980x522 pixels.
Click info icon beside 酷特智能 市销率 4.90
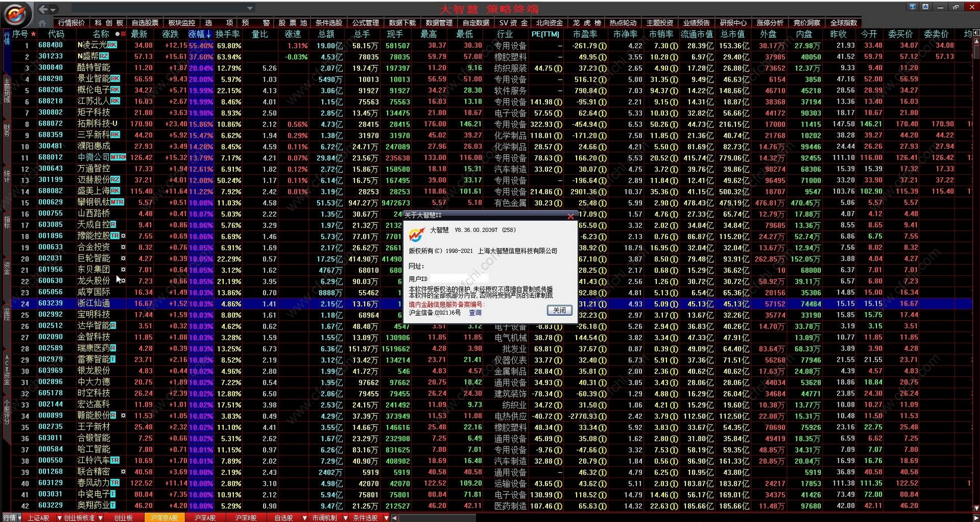coord(674,68)
